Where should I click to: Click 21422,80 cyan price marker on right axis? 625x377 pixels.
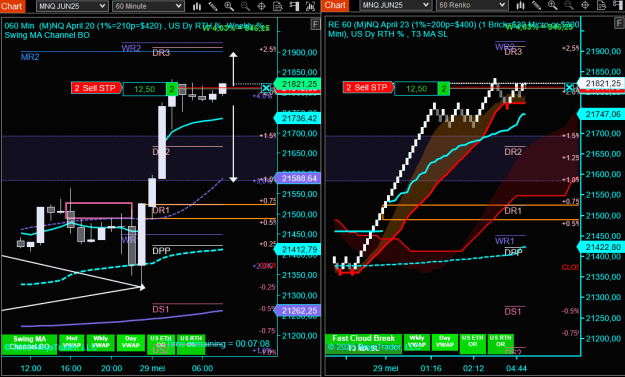tap(601, 247)
